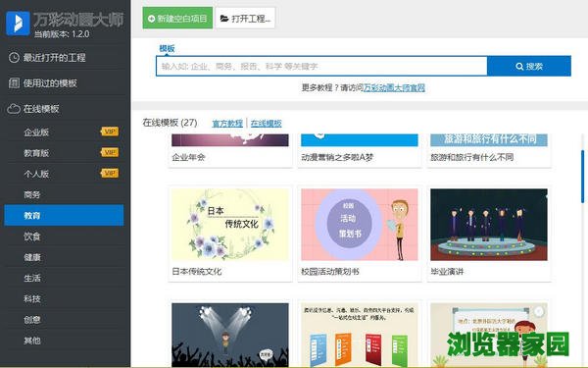Click the VIP badge on 个人版
This screenshot has height=368, width=588.
110,173
